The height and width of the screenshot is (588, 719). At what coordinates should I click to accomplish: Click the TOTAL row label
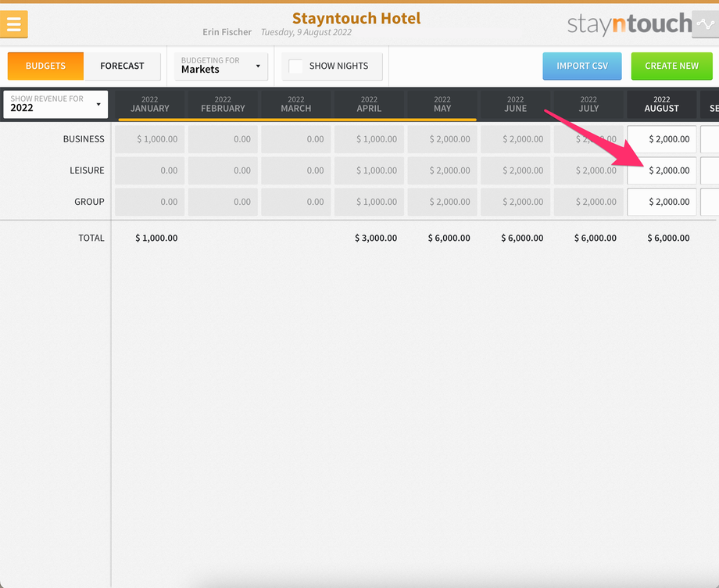[91, 238]
